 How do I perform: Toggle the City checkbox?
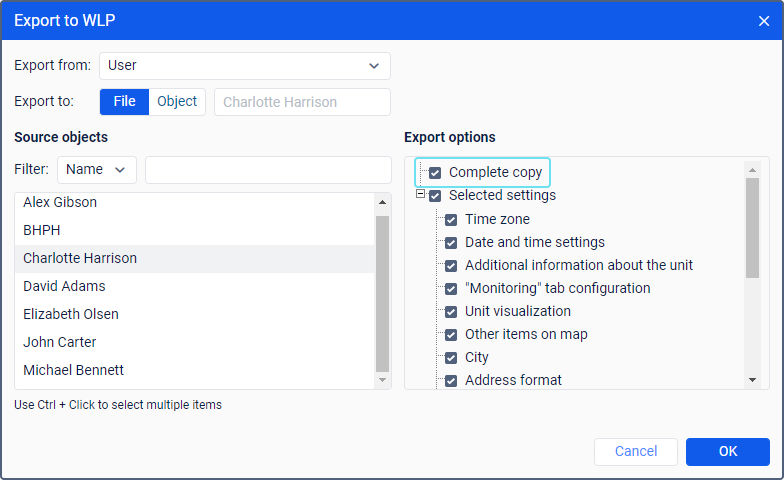tap(451, 357)
